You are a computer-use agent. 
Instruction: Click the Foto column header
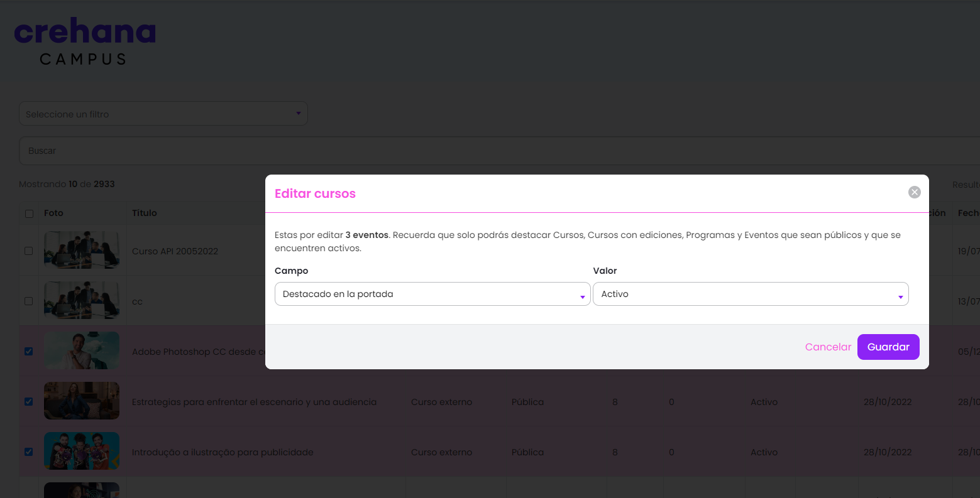coord(53,213)
